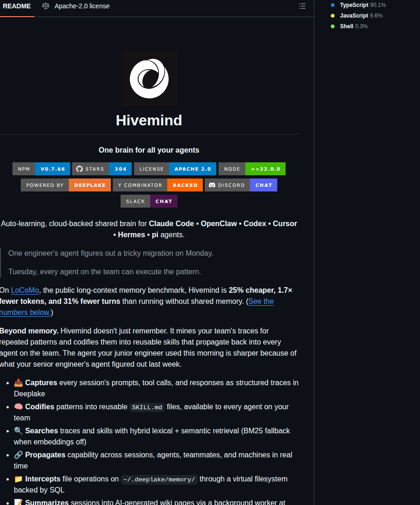Click the green Shell color dot

(333, 26)
